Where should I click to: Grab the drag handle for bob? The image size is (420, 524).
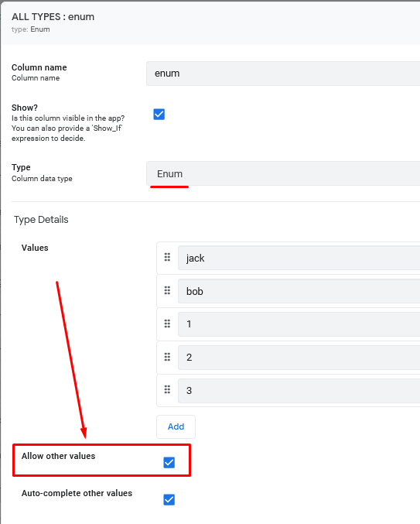(167, 290)
